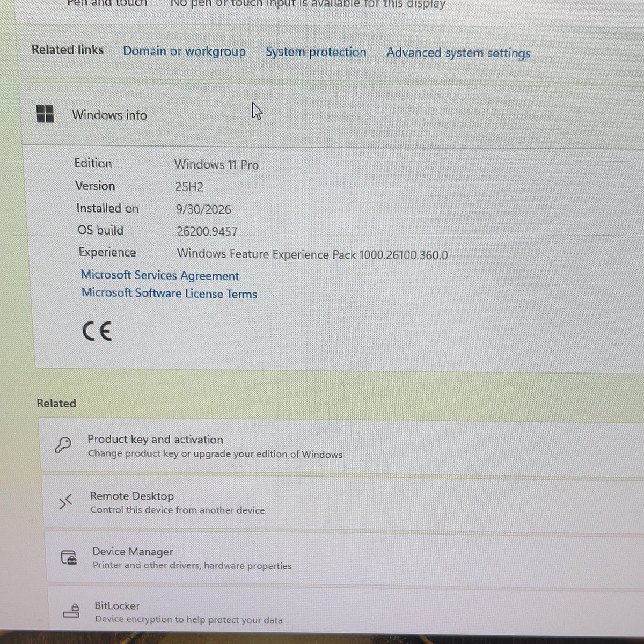644x644 pixels.
Task: Click the Windows logo icon beside Windows info
Action: pyautogui.click(x=45, y=114)
